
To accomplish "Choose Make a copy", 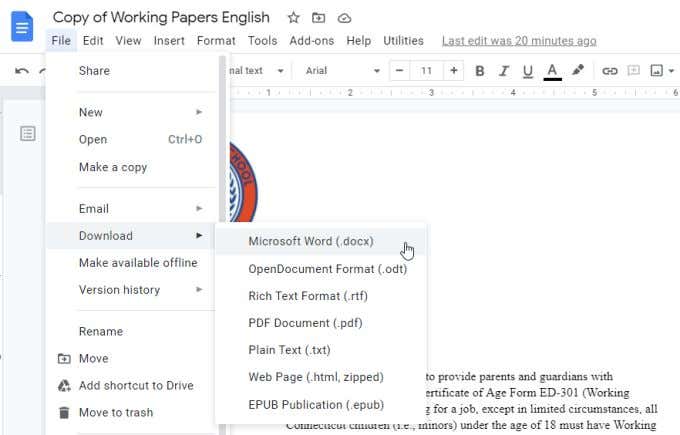I will pos(131,167).
